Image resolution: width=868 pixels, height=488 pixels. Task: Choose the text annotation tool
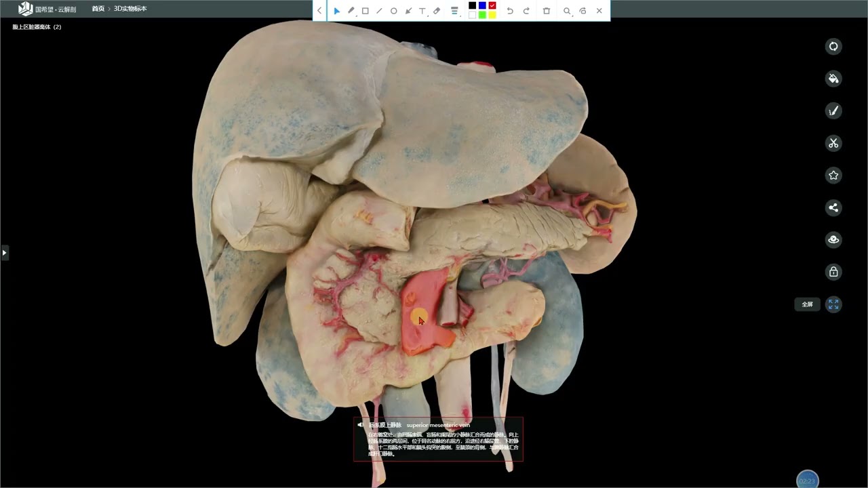[422, 11]
